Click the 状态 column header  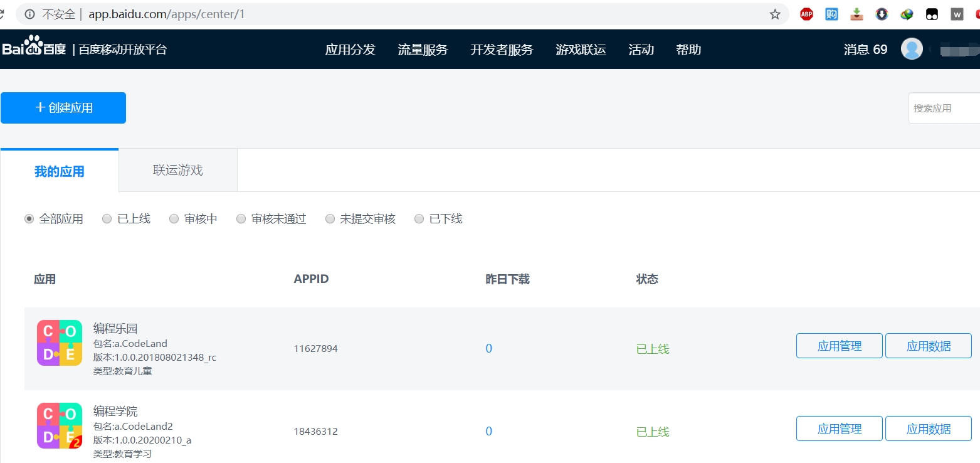point(647,279)
